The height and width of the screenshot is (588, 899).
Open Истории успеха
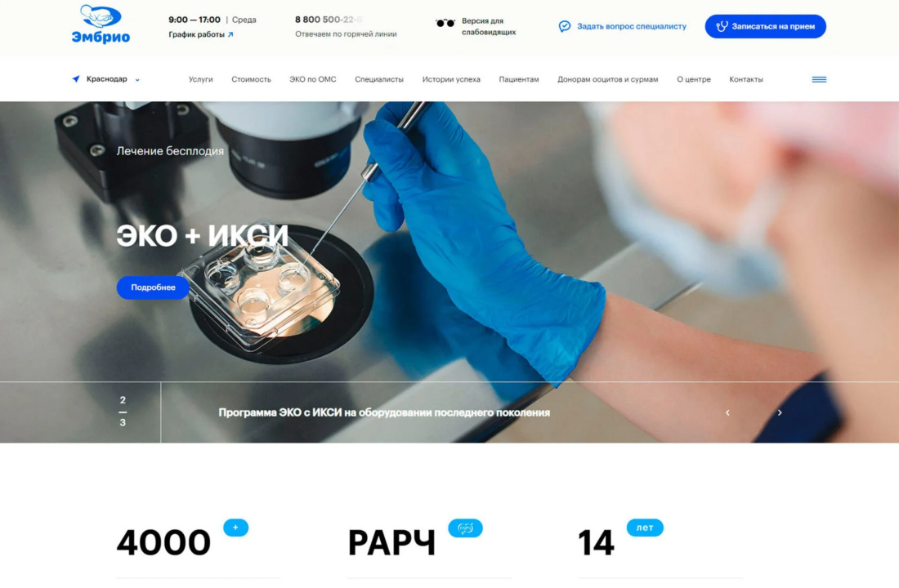click(451, 80)
